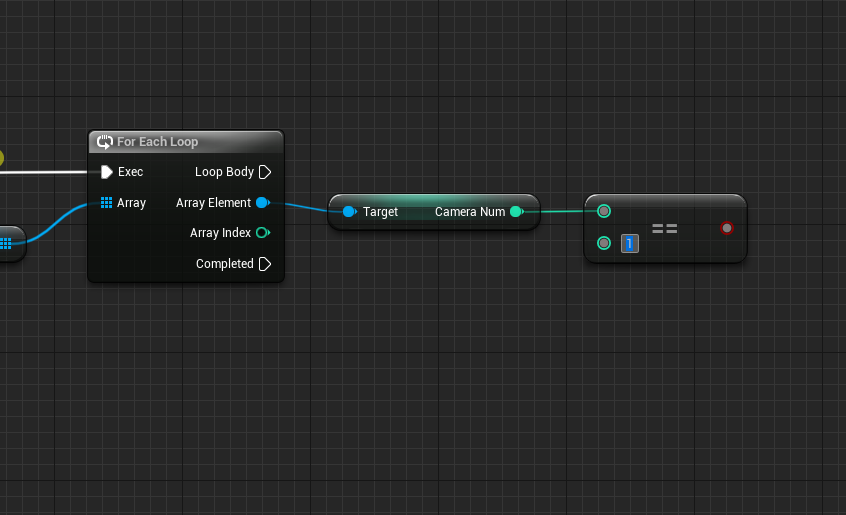Edit the value field showing 1
The width and height of the screenshot is (846, 515).
630,244
